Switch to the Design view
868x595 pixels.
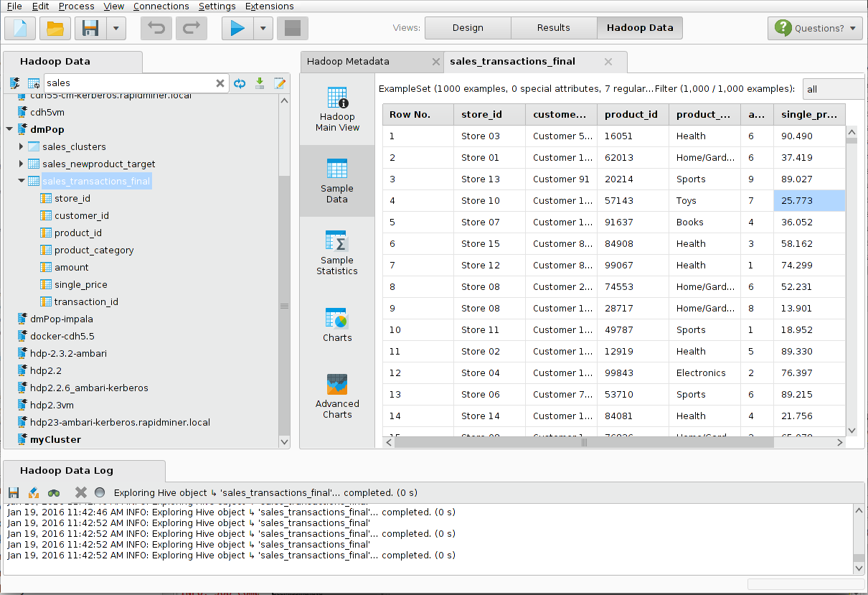click(468, 27)
